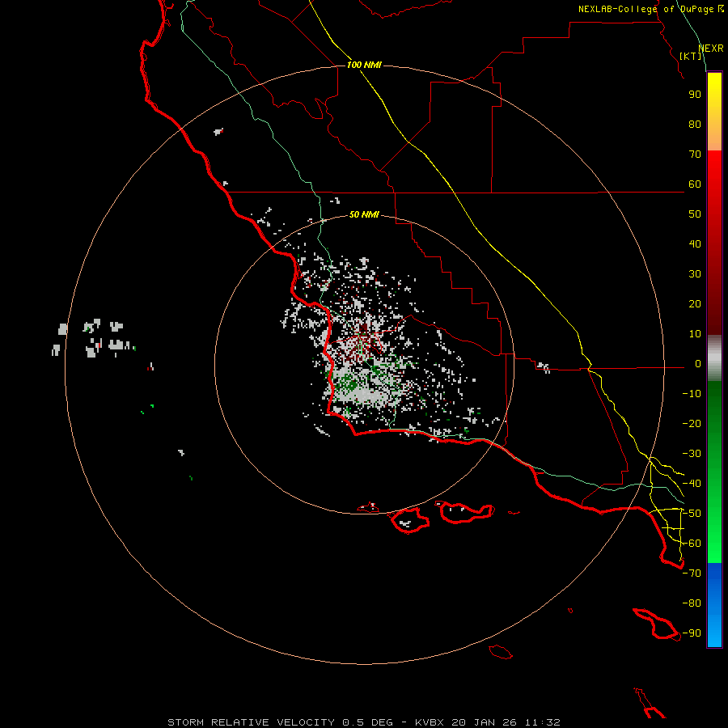728x728 pixels.
Task: Select the "20" value on the velocity scale
Action: (695, 304)
